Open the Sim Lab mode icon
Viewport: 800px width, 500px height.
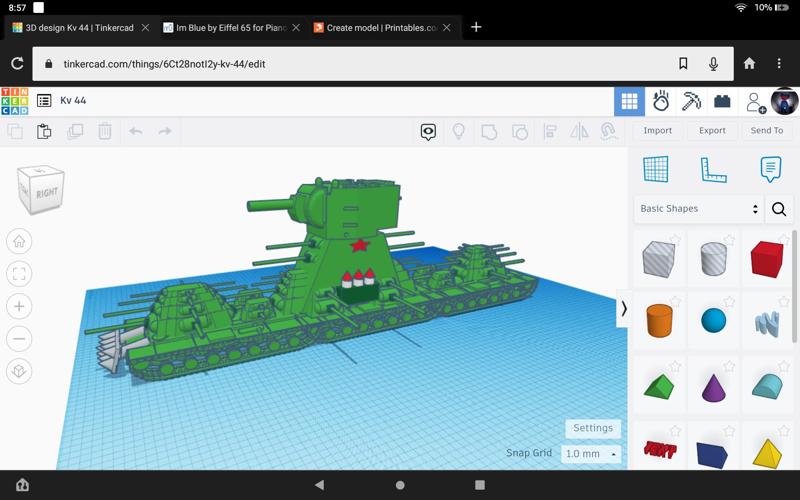(661, 101)
